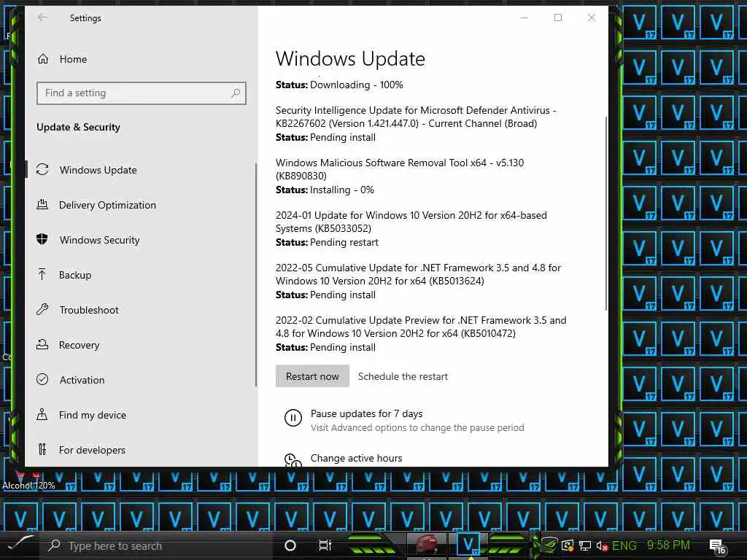Click the magnifier icon in the settings search
This screenshot has width=747, height=560.
[236, 93]
